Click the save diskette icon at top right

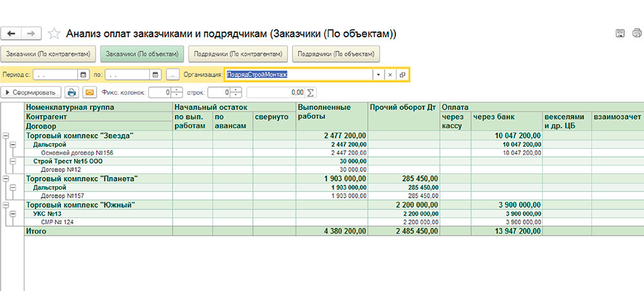tap(620, 33)
